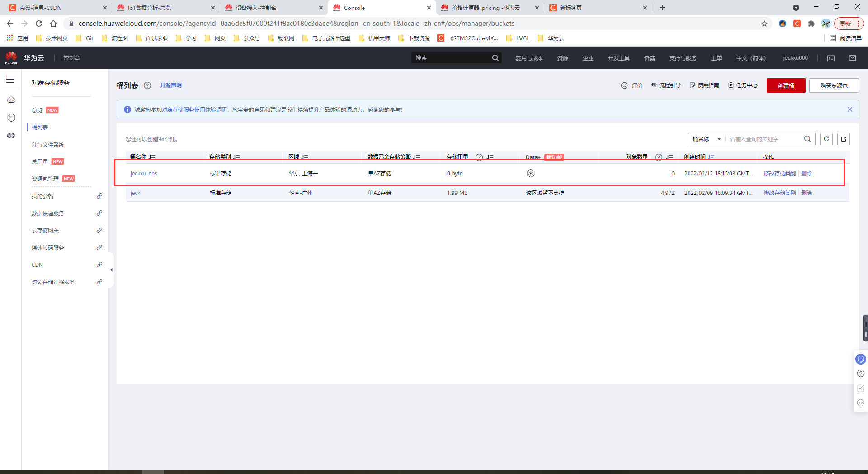
Task: Close the survey notification banner
Action: [850, 109]
